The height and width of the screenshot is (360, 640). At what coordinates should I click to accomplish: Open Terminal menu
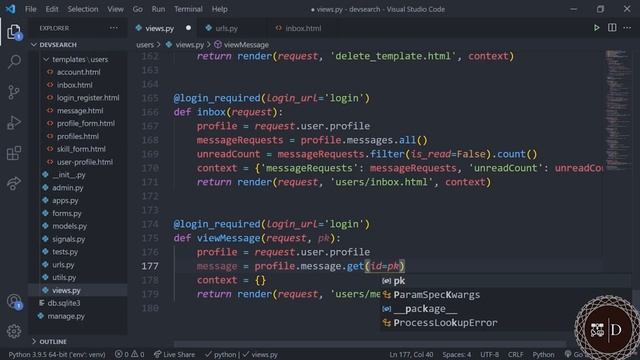[x=188, y=9]
